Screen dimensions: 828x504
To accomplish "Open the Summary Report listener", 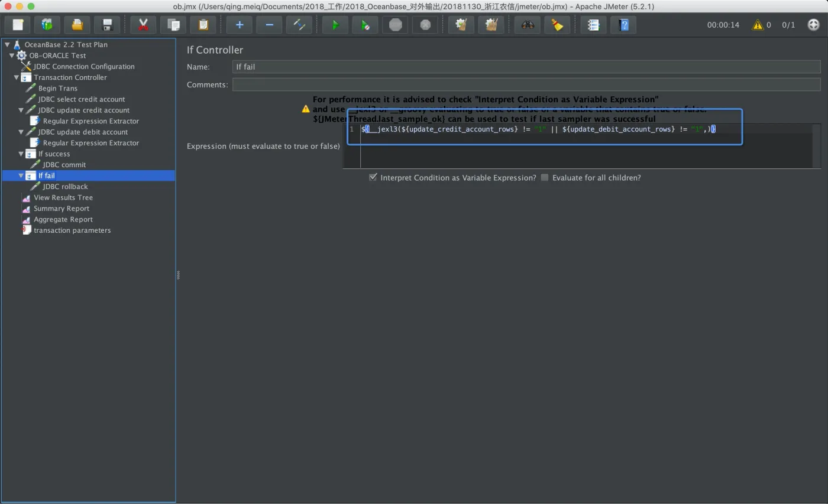I will (62, 209).
